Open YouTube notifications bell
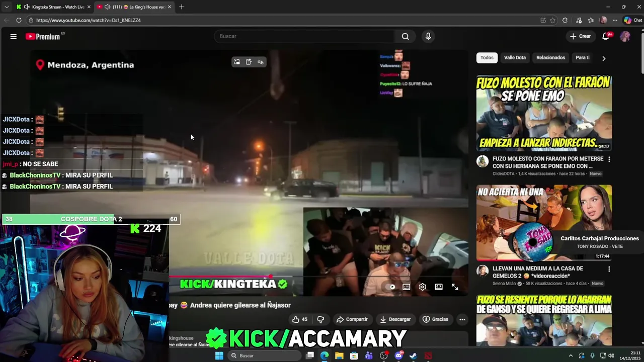Image resolution: width=644 pixels, height=362 pixels. click(x=606, y=36)
